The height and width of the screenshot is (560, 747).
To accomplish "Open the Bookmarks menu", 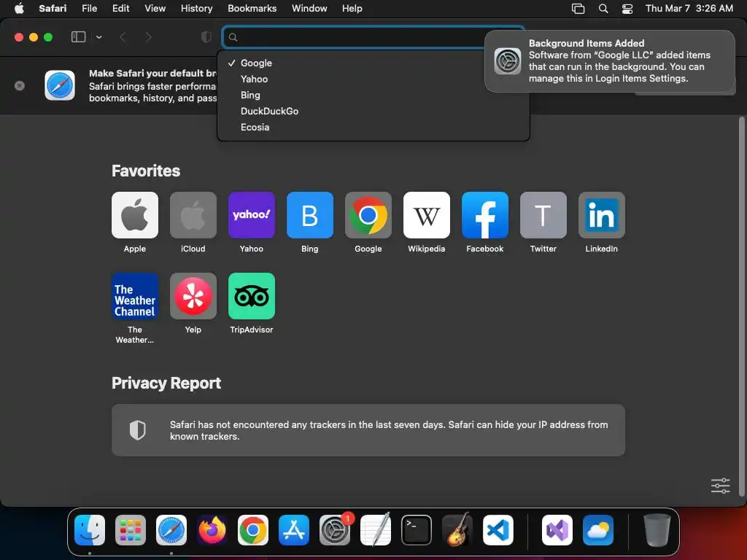I will coord(252,8).
